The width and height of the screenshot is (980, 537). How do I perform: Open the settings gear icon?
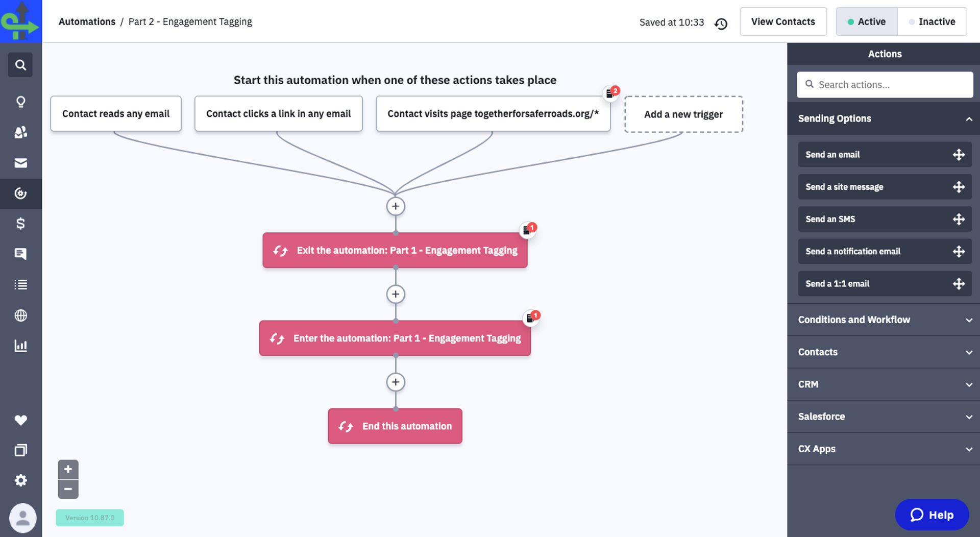(x=20, y=480)
